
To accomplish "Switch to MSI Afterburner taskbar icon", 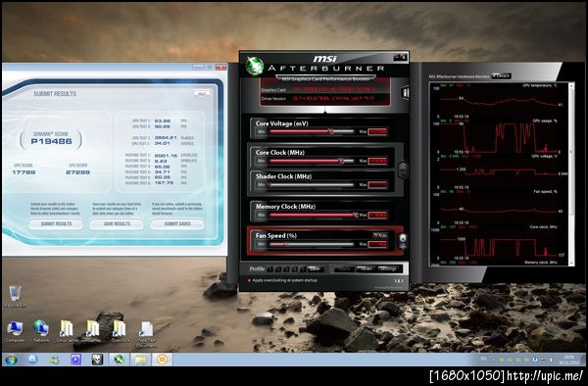I will tap(120, 360).
